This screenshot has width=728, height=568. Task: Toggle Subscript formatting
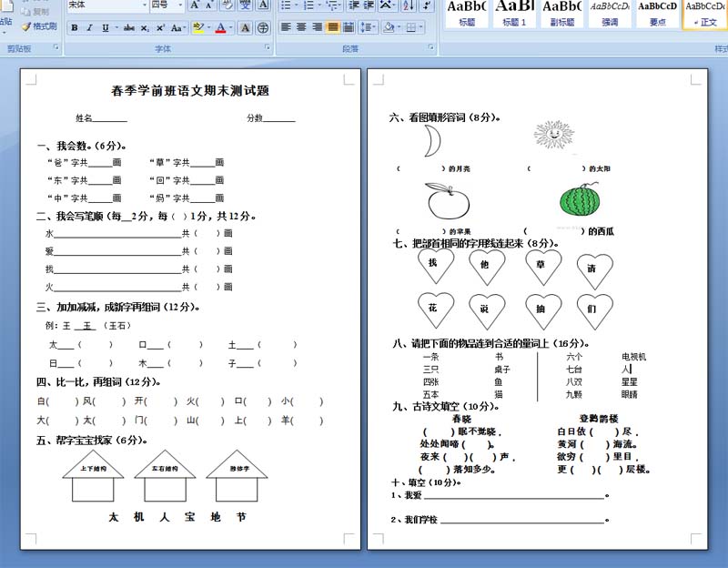145,28
